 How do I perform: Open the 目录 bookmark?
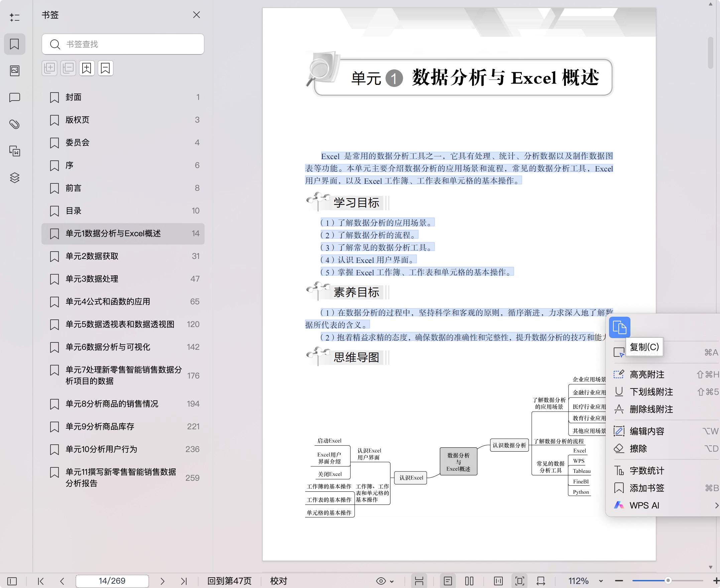pos(123,211)
